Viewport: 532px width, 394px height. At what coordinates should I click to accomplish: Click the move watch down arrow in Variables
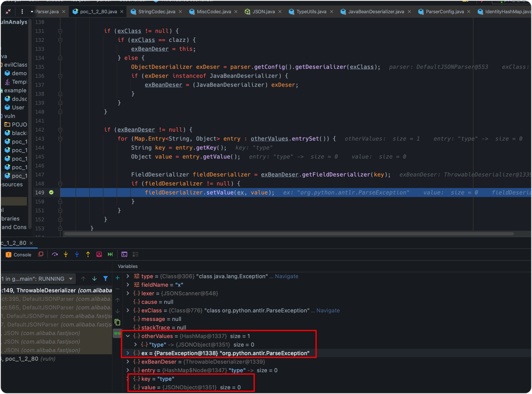tap(117, 311)
